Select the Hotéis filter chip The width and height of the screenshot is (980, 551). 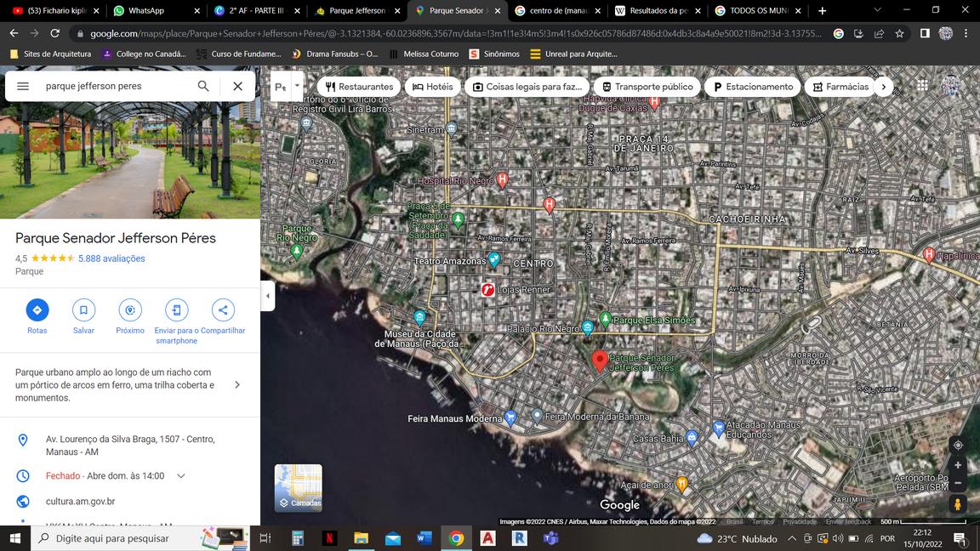tap(432, 87)
